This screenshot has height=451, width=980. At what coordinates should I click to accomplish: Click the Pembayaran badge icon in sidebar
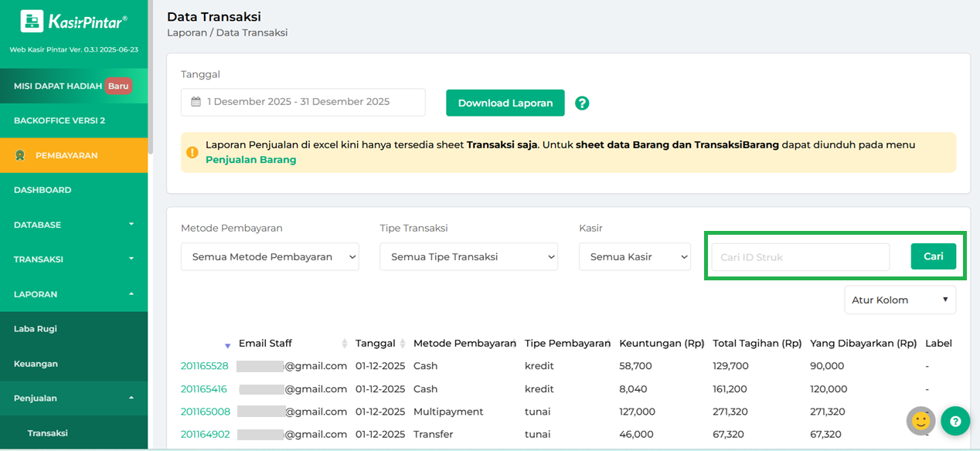click(x=21, y=155)
